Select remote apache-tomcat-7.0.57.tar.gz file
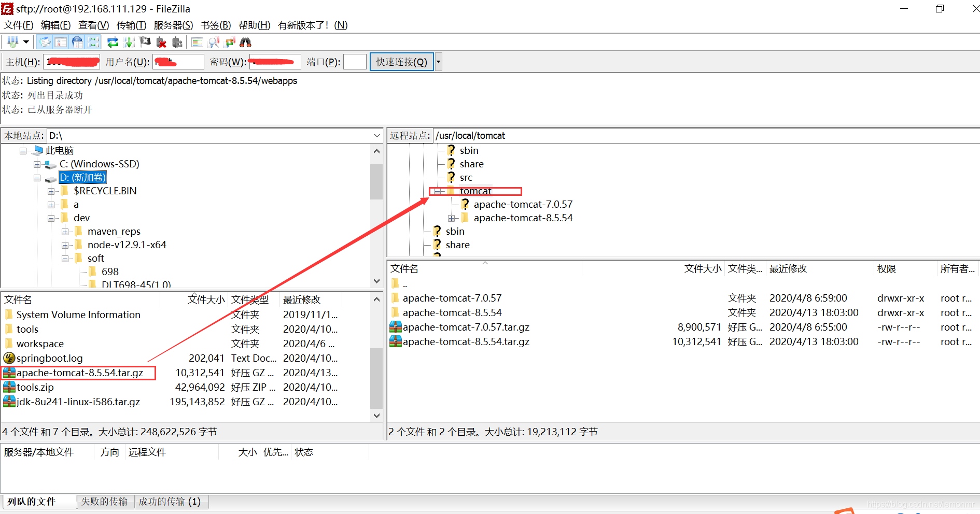The image size is (980, 514). (466, 327)
